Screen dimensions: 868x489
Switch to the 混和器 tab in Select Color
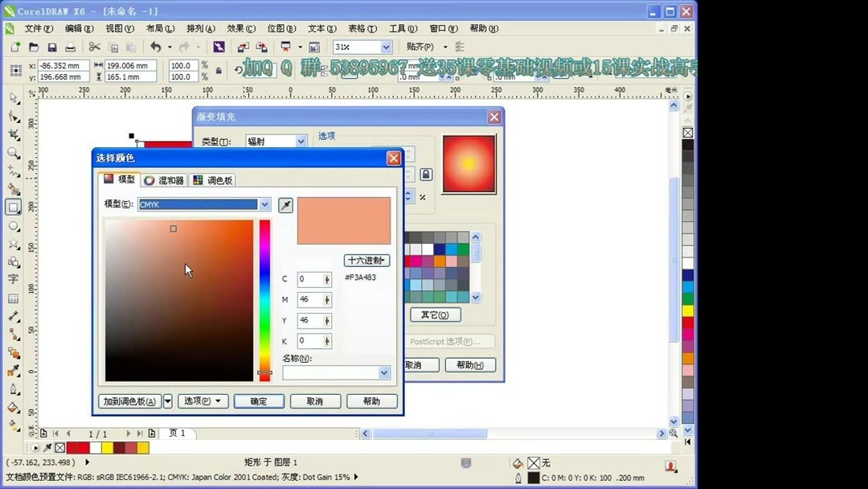(x=166, y=180)
